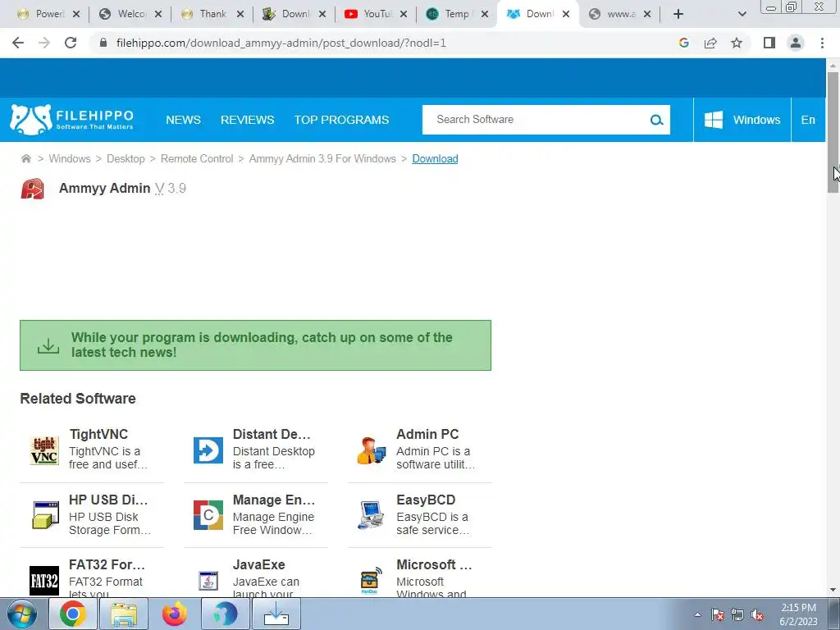Show hidden system tray icons

pyautogui.click(x=697, y=615)
